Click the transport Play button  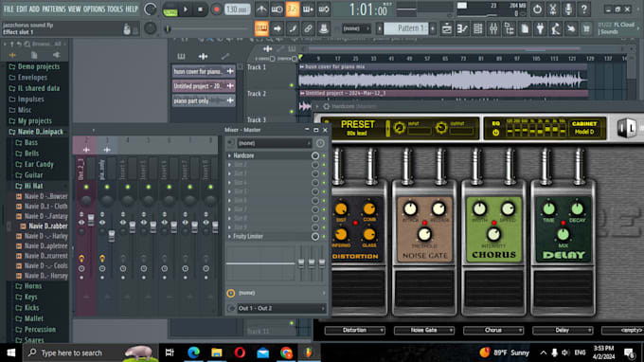[x=186, y=9]
